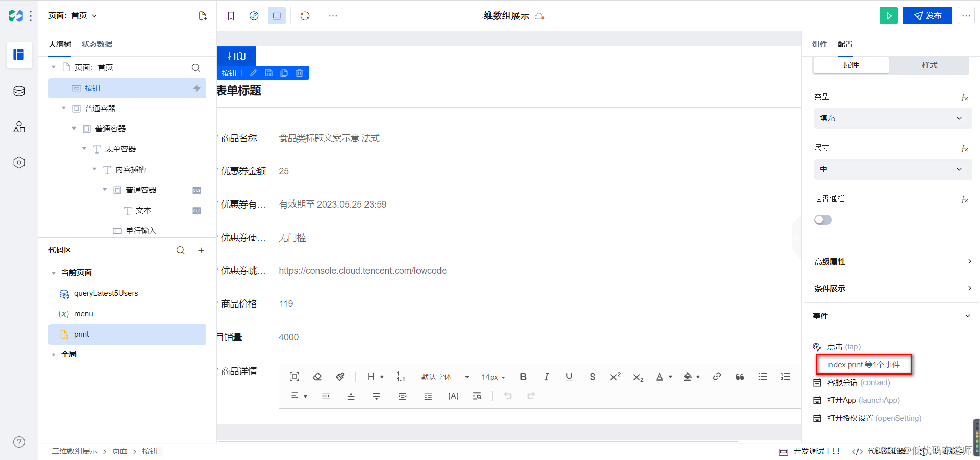Screen dimensions: 980x460
Task: Select desktop PC preview mode
Action: tap(277, 16)
